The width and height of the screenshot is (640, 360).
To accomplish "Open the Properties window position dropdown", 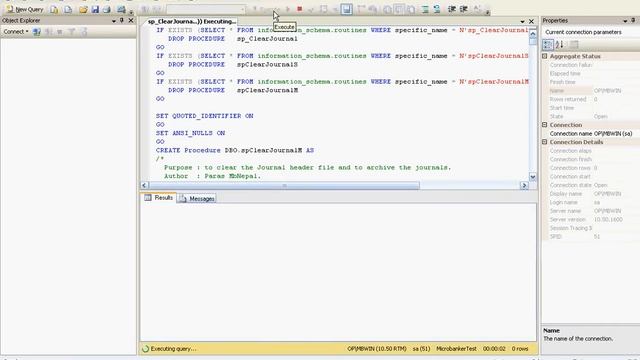I will click(x=625, y=20).
